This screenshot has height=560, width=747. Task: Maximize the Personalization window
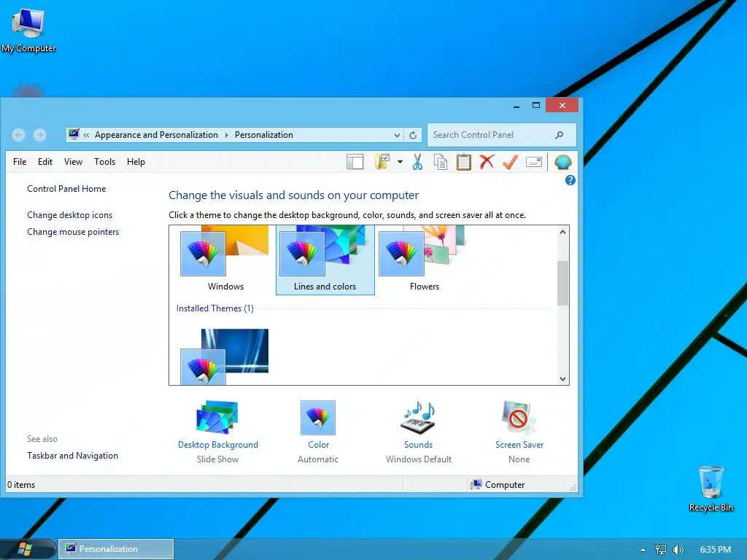click(x=536, y=105)
